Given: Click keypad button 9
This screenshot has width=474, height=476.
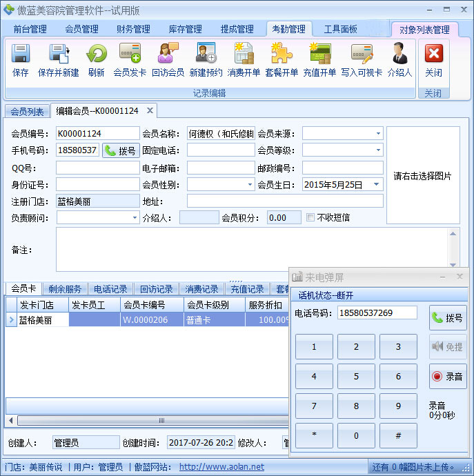Looking at the screenshot, I should pyautogui.click(x=398, y=406).
